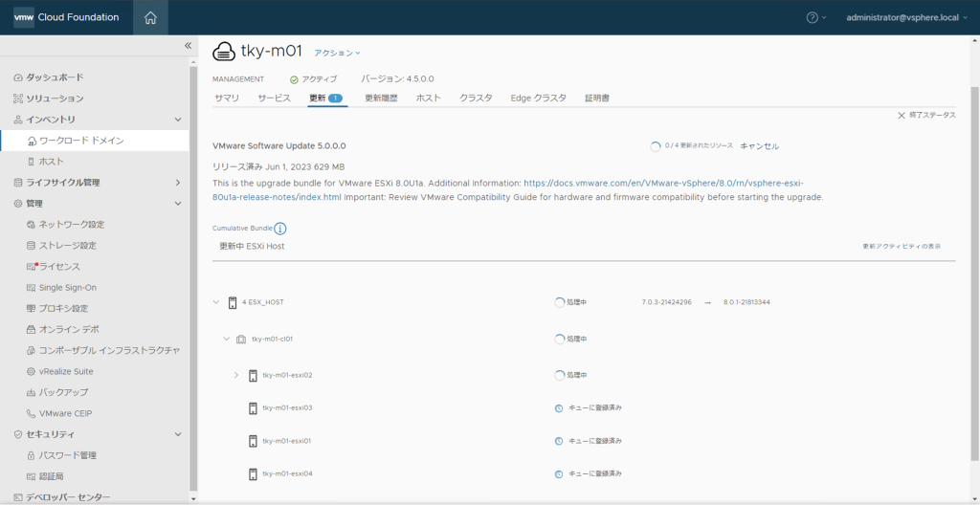Switch to the ホスト tab

click(428, 99)
